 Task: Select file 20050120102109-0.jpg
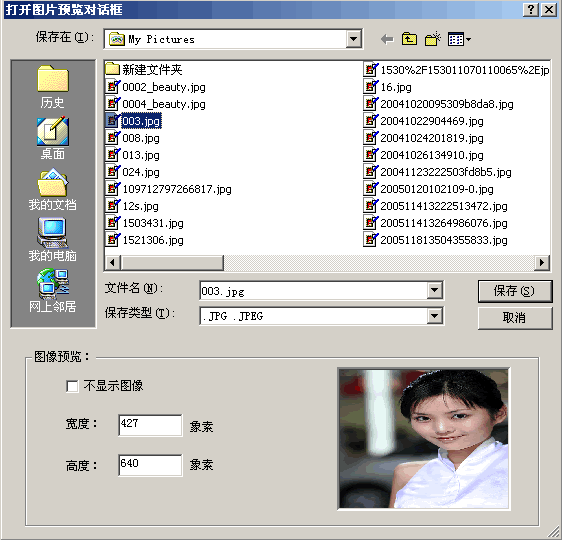437,189
